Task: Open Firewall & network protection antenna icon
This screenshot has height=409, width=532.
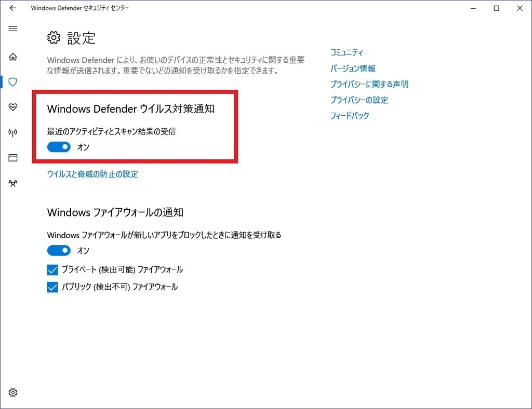Action: (x=13, y=132)
